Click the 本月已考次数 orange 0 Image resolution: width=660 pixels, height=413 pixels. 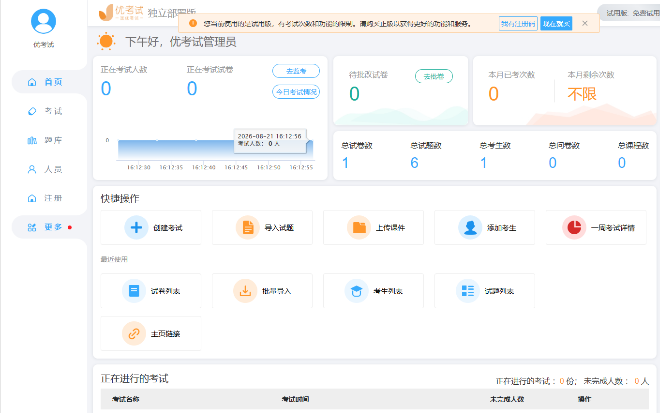[x=493, y=94]
